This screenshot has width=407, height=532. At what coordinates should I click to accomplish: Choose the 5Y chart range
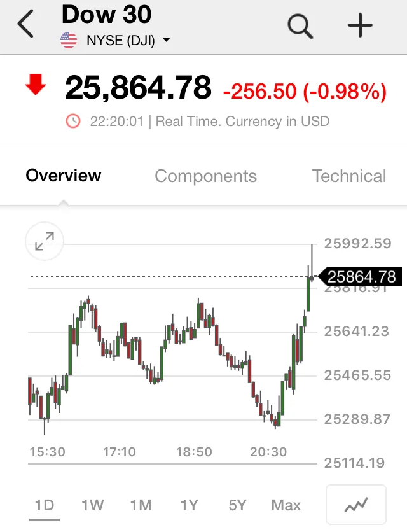click(237, 505)
